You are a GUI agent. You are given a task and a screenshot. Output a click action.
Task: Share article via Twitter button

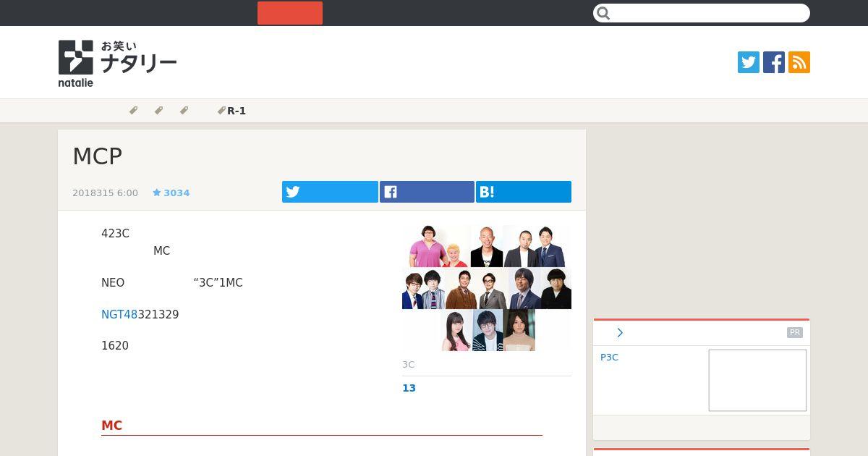click(330, 192)
